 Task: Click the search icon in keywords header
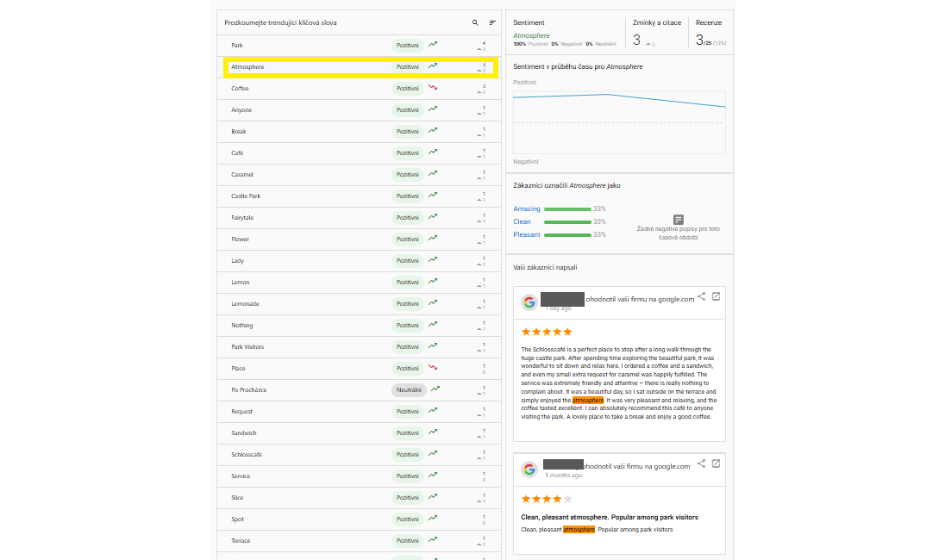tap(475, 22)
